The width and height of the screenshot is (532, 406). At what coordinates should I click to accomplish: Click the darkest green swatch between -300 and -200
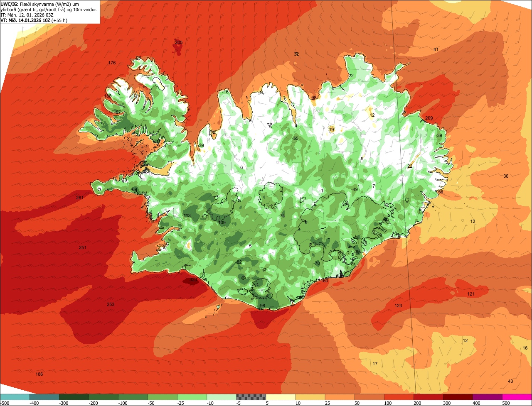click(x=74, y=397)
